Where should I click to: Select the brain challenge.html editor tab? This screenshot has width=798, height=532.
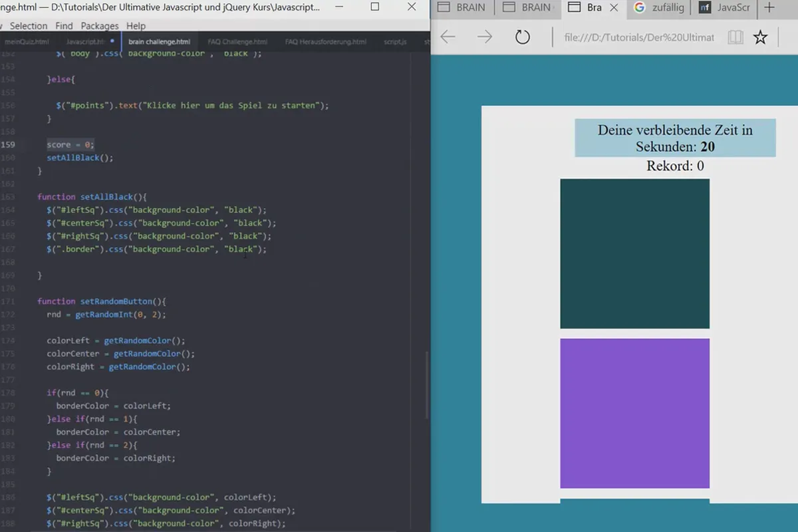(159, 41)
